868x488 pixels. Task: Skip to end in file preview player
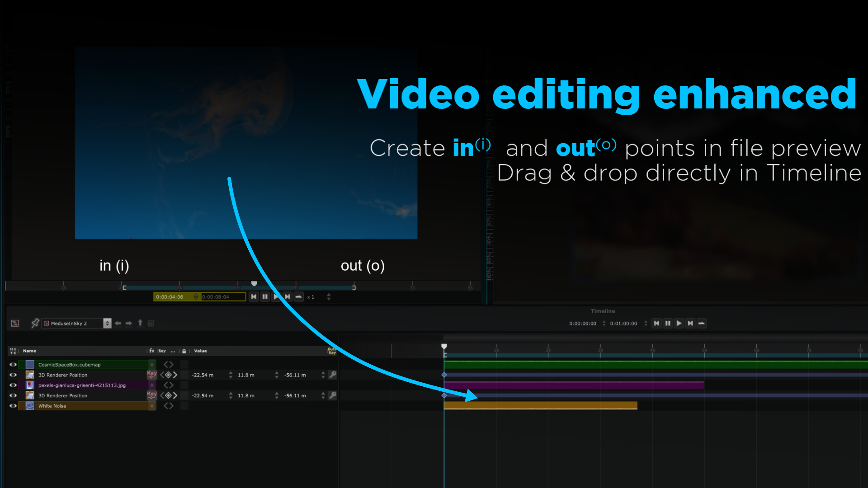288,297
